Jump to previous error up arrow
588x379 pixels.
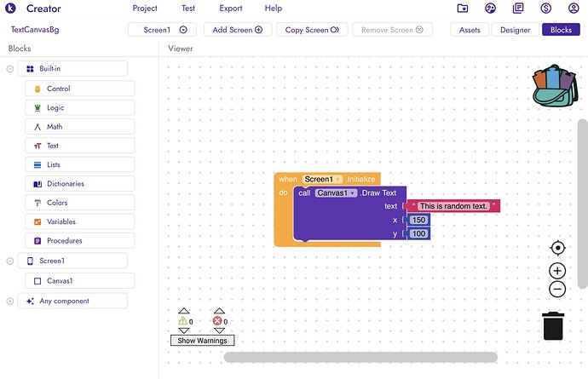click(x=219, y=311)
